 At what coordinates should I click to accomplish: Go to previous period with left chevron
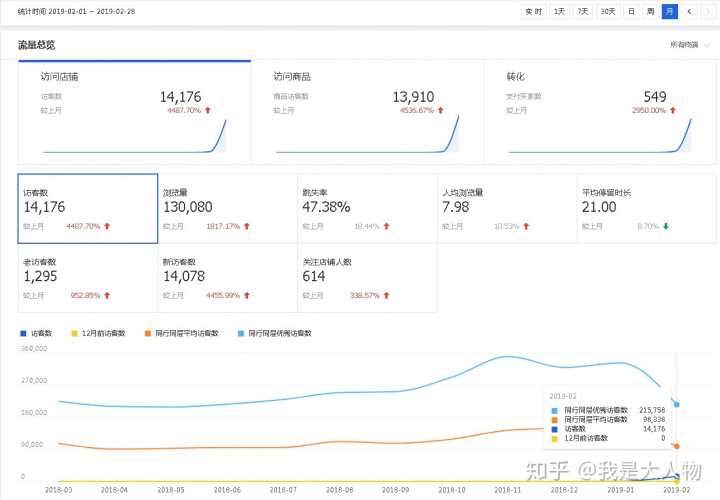point(689,11)
